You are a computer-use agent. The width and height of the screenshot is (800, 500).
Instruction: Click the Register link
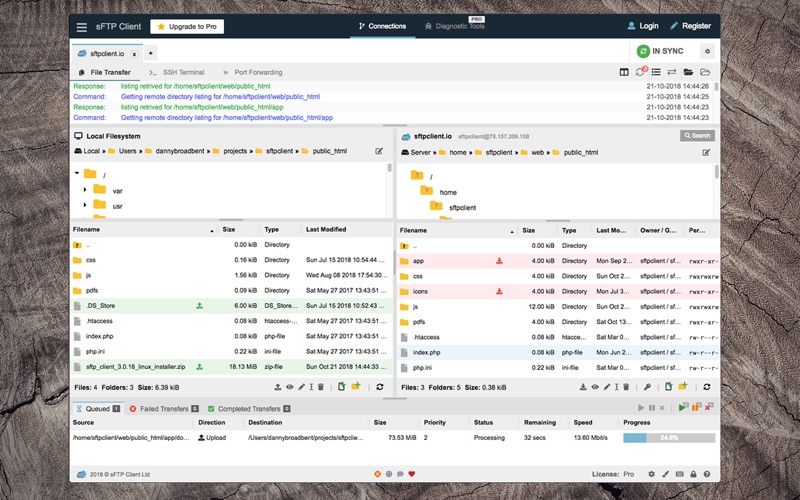pos(690,26)
